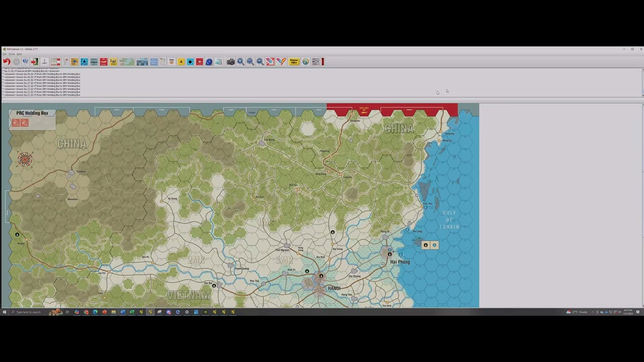Click the red compass rose on China map
The width and height of the screenshot is (644, 362).
point(25,159)
